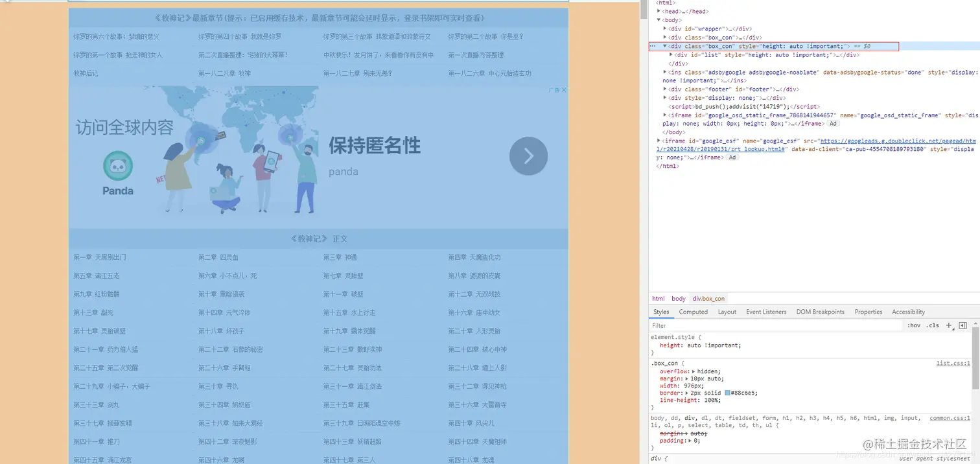
Task: Toggle the :hov pseudo-class state
Action: pos(913,325)
